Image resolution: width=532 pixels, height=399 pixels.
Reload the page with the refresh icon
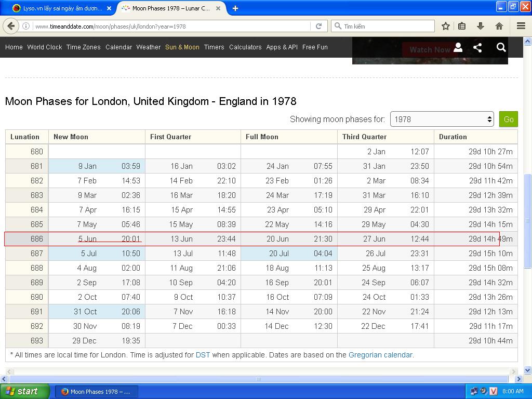coord(318,26)
